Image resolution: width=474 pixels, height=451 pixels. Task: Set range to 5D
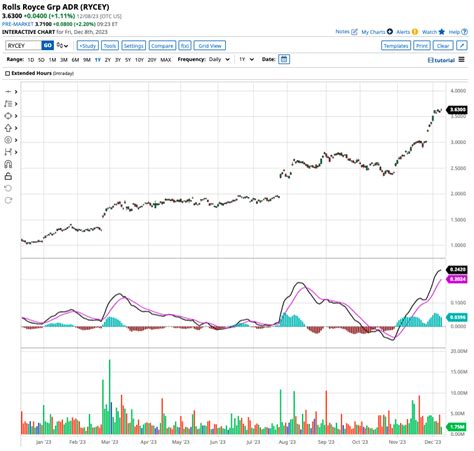click(x=41, y=60)
